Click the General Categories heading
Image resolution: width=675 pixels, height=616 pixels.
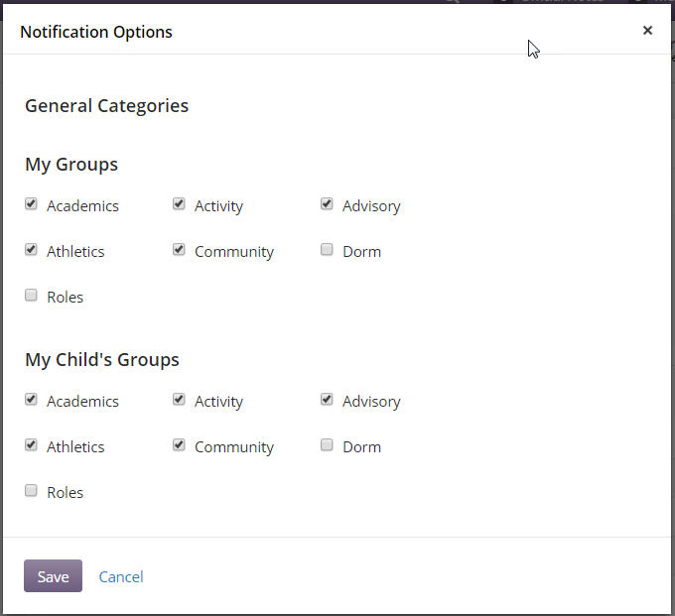[106, 105]
